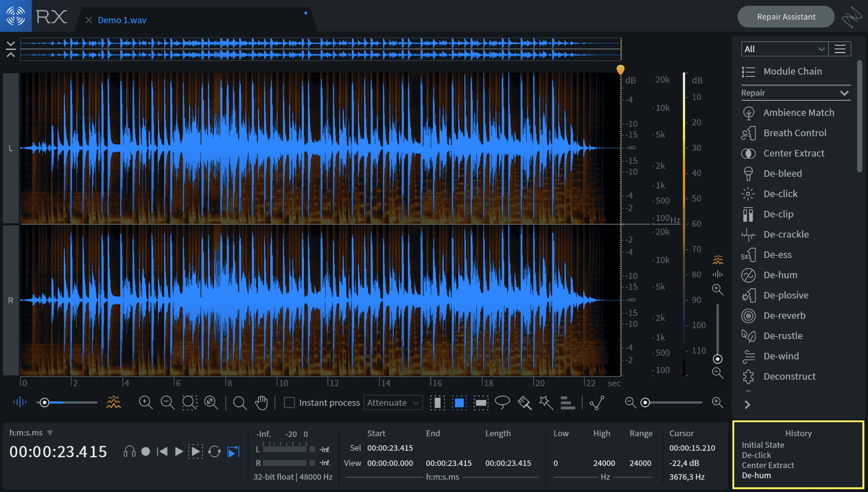
Task: Click the De-rustle module icon
Action: pyautogui.click(x=748, y=336)
